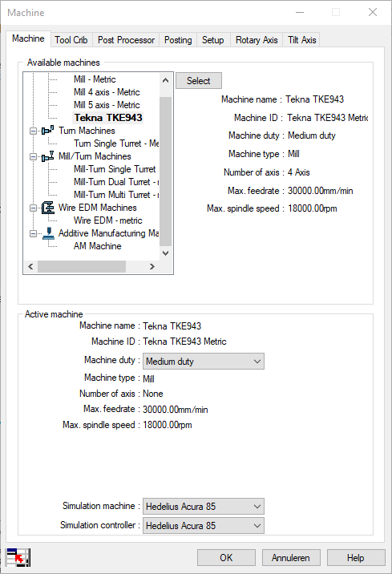Click the machine tree's scroll up arrow
Viewport: 392px width, 574px height.
click(x=165, y=80)
